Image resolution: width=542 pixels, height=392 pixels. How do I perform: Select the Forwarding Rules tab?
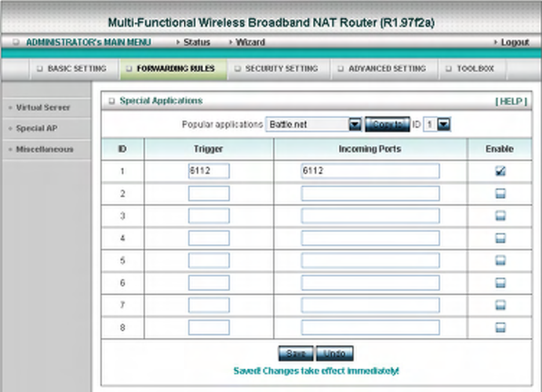pos(173,69)
